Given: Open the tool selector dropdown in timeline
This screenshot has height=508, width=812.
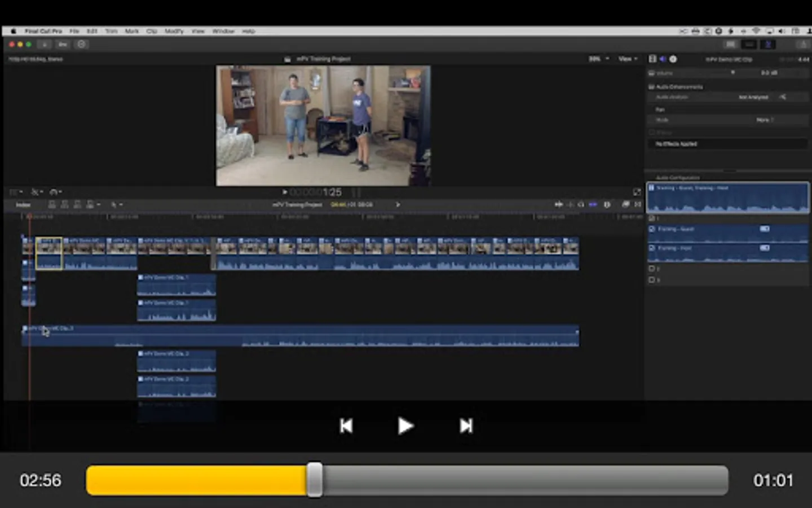Looking at the screenshot, I should click(x=116, y=205).
